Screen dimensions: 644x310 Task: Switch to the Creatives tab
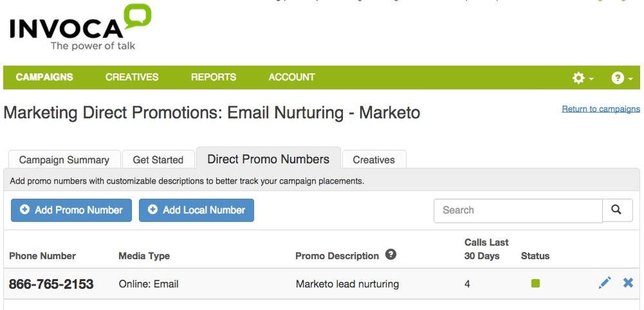click(x=374, y=160)
